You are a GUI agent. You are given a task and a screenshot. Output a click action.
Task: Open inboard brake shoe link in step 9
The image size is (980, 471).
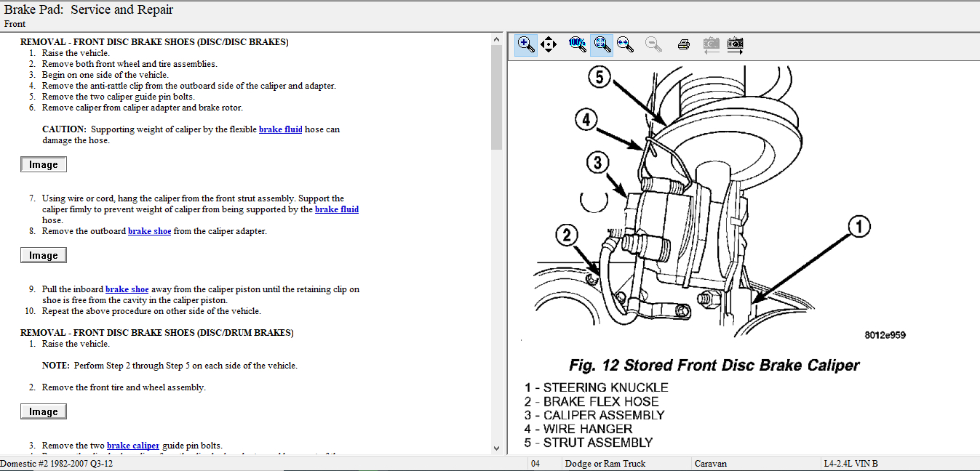coord(127,289)
